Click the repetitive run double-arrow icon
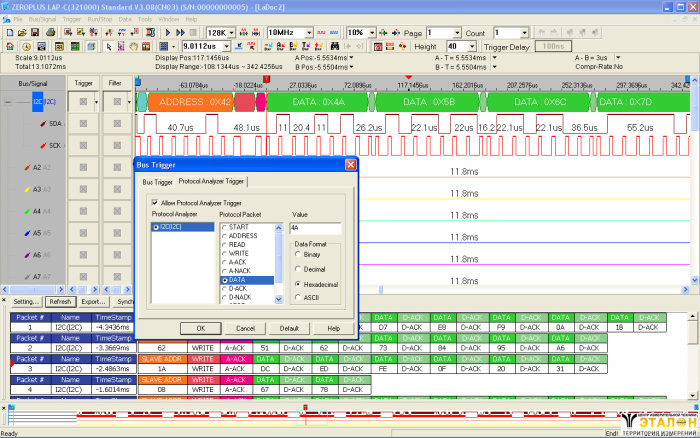 [x=180, y=33]
